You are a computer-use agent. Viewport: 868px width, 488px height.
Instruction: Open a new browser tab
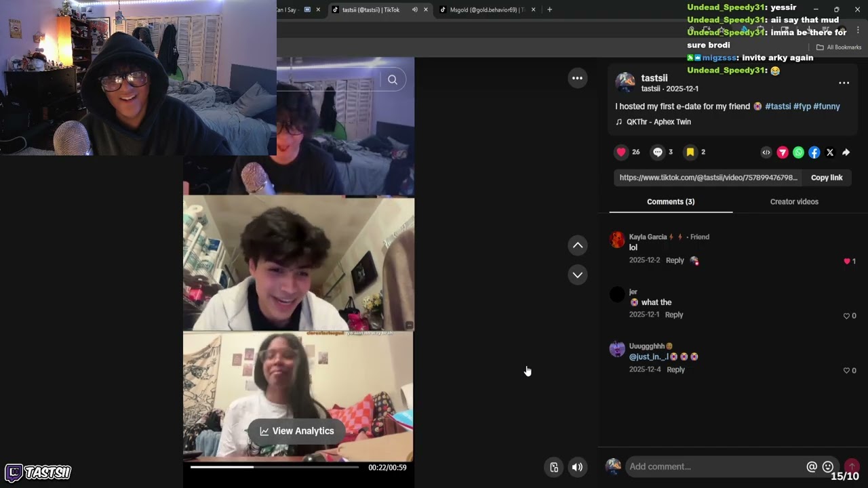coord(549,9)
